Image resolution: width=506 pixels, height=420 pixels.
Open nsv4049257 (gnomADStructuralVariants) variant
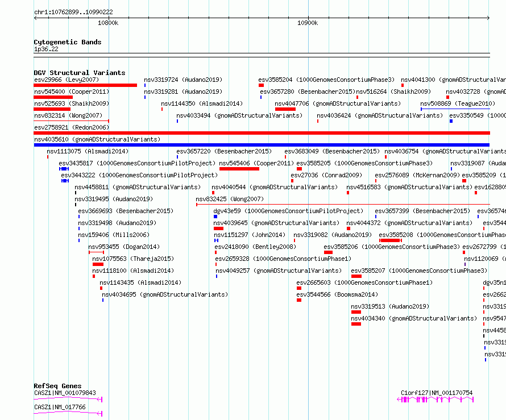[x=279, y=271]
